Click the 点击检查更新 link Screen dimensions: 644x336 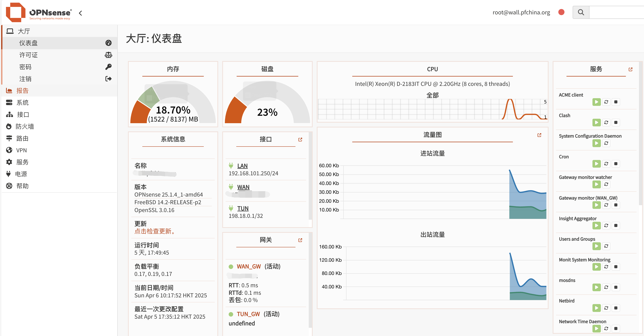[x=154, y=231]
